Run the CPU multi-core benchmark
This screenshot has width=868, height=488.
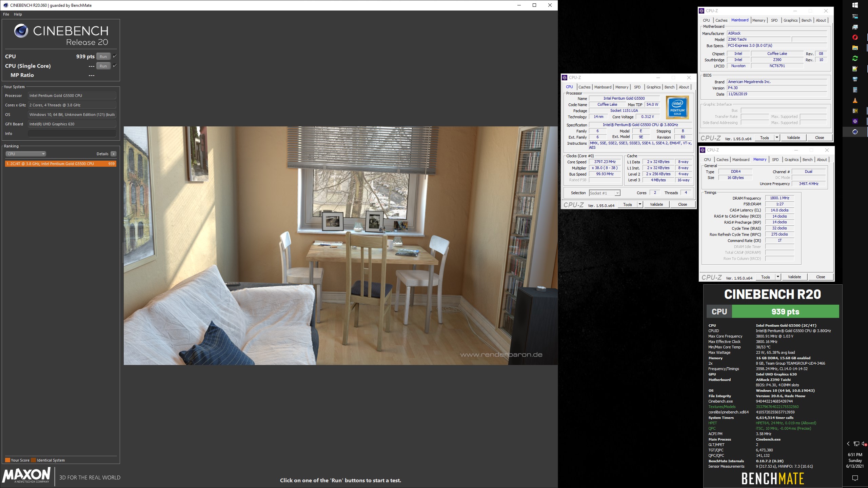(x=103, y=57)
